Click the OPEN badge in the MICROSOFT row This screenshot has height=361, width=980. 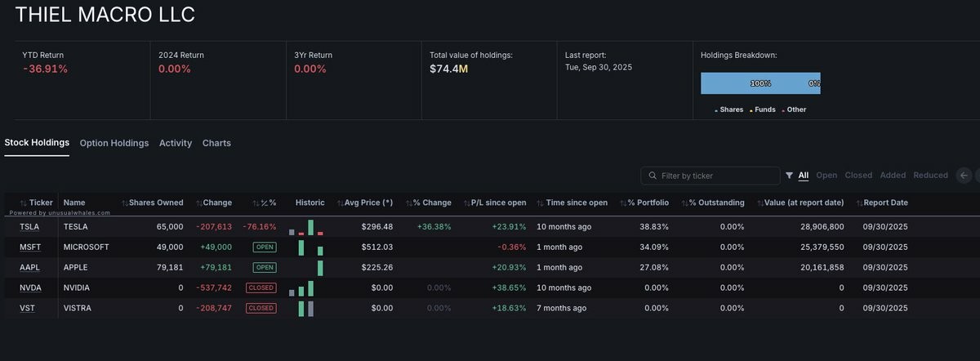tap(265, 247)
